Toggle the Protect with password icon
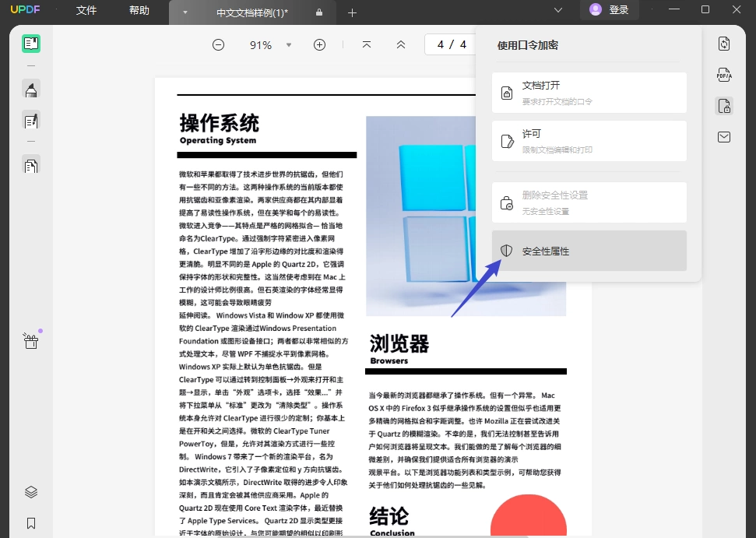The image size is (756, 538). click(x=724, y=106)
